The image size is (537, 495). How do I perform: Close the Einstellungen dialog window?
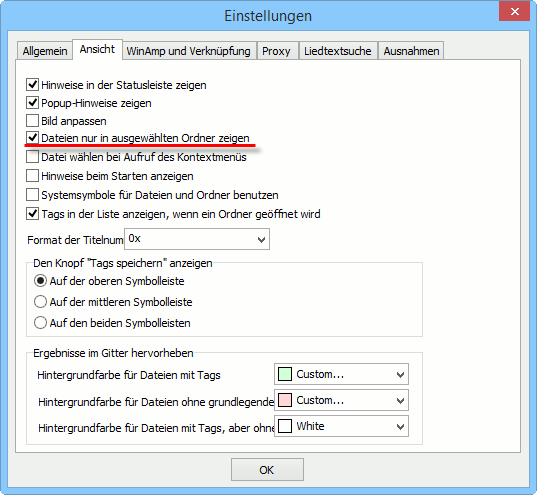click(x=514, y=12)
